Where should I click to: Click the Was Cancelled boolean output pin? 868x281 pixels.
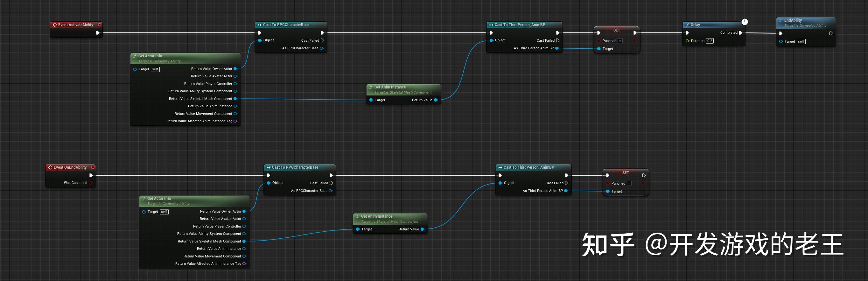[91, 183]
